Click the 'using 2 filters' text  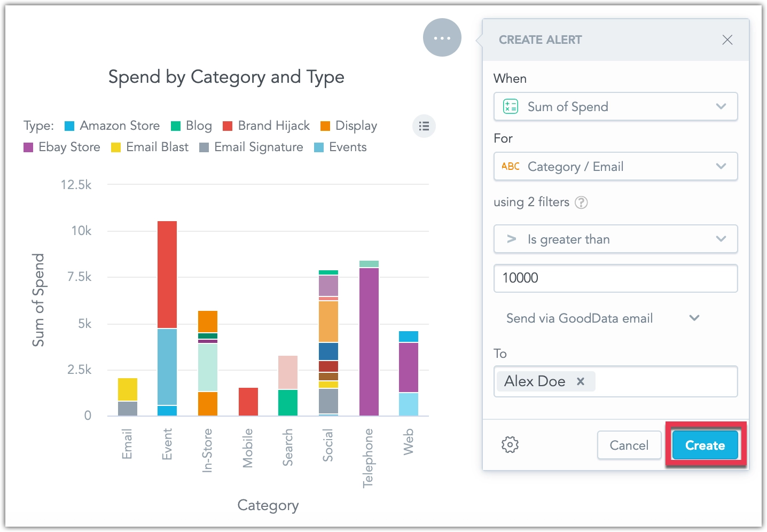531,202
